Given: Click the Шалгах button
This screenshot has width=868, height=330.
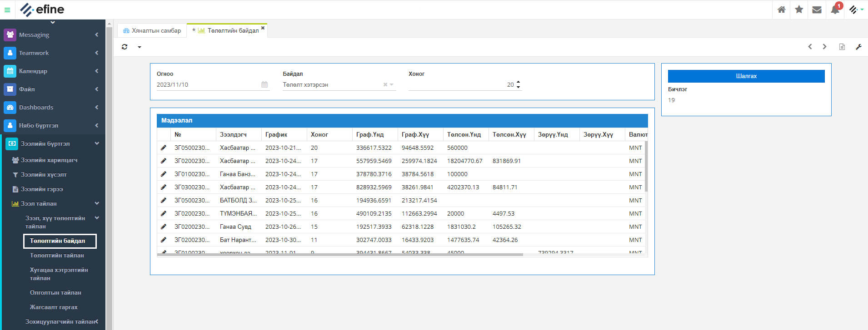Looking at the screenshot, I should tap(746, 76).
